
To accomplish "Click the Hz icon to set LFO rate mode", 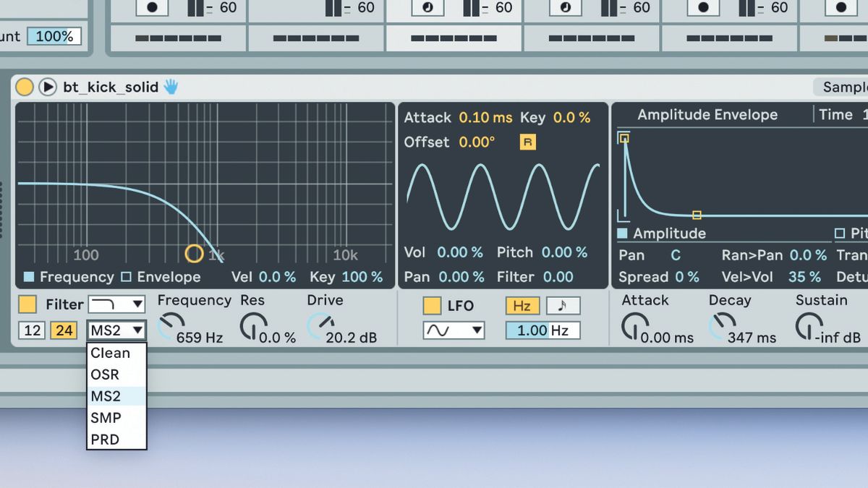I will (522, 305).
